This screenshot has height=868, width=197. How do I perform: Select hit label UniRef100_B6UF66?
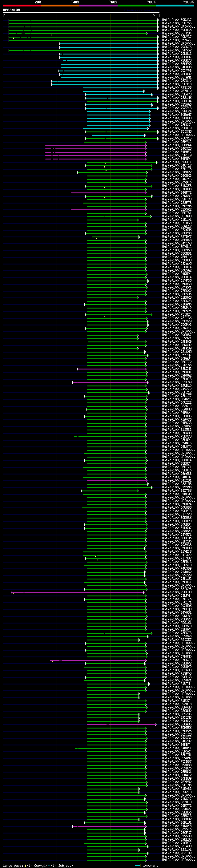(177, 64)
